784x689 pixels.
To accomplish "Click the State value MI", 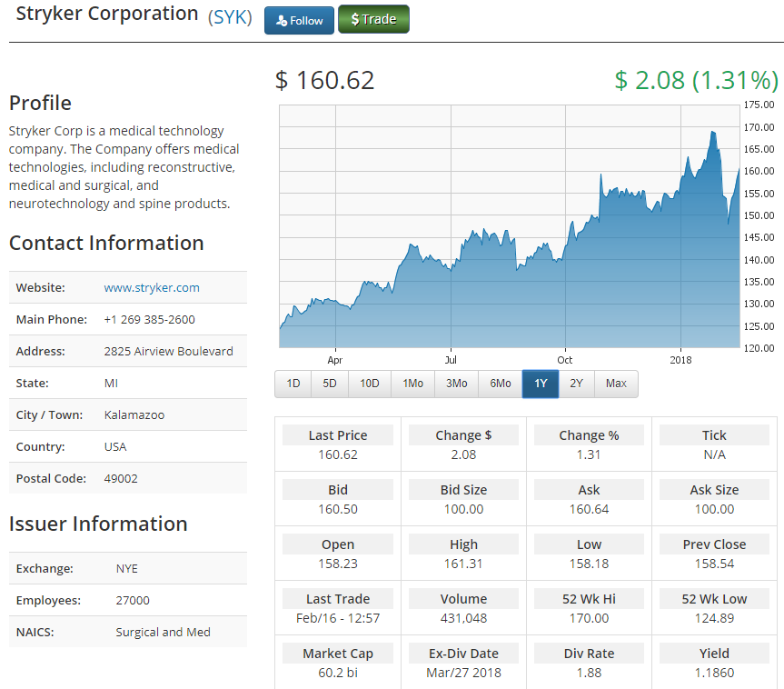I will [111, 384].
